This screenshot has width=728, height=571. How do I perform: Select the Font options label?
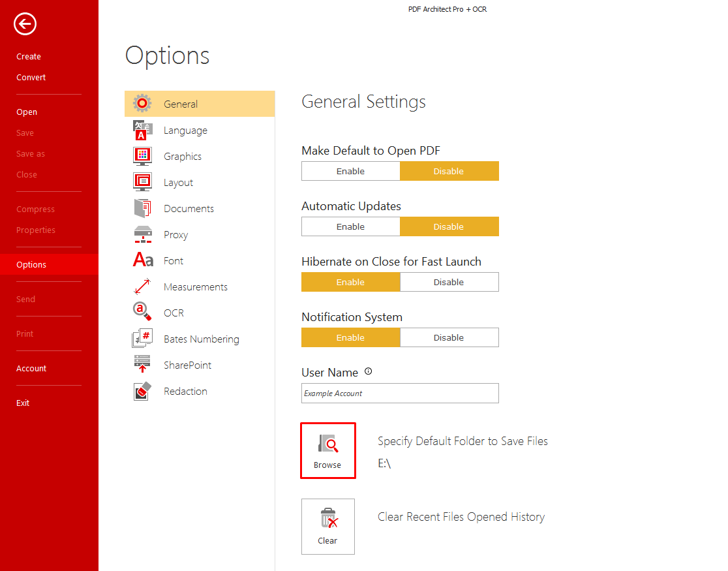pos(173,260)
